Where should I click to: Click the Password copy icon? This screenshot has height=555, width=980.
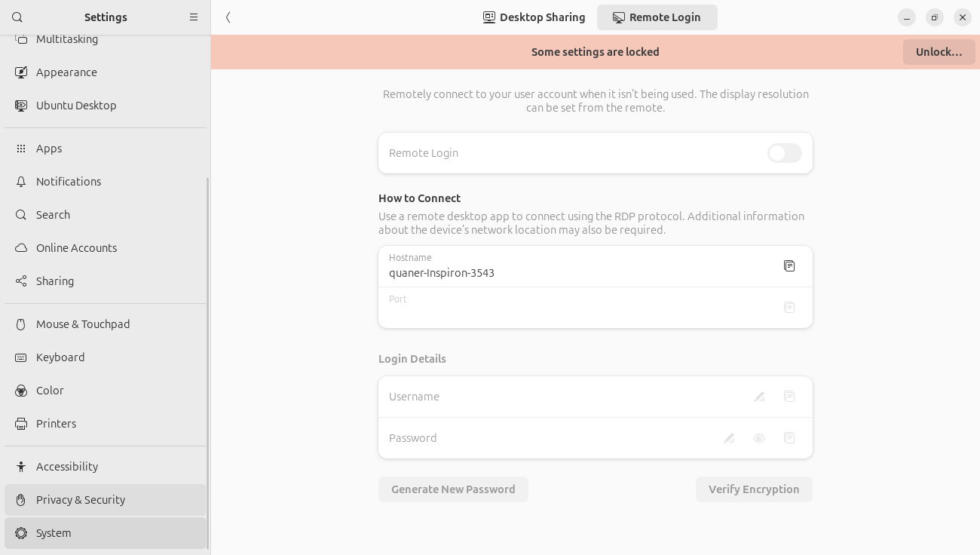[789, 438]
